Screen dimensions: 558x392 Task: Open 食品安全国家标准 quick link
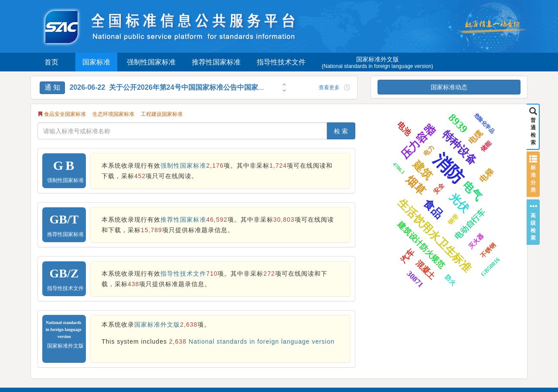(65, 114)
